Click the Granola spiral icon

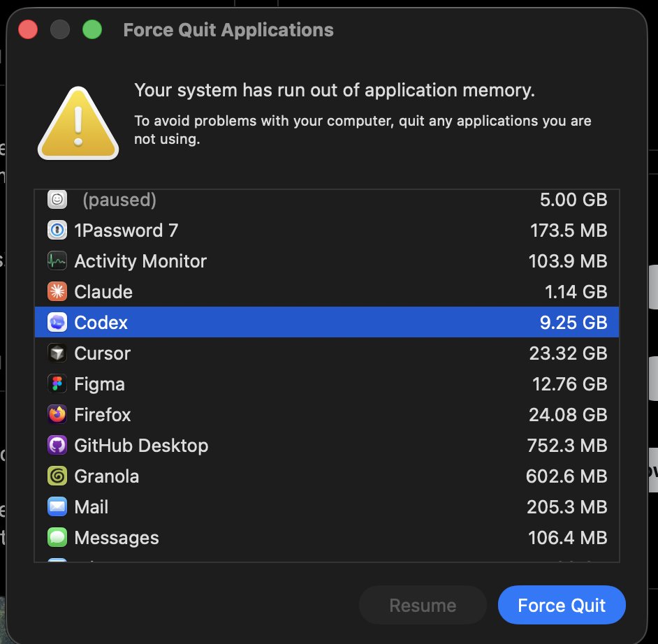pyautogui.click(x=57, y=476)
